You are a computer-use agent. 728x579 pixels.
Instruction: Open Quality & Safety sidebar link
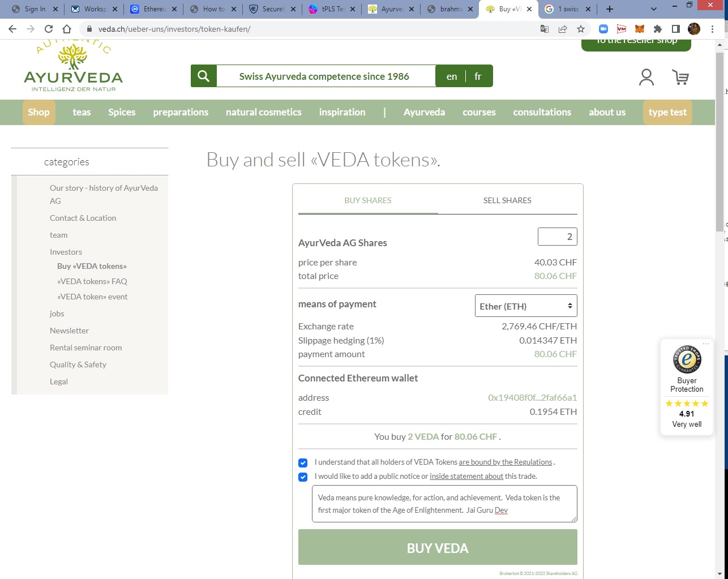78,364
